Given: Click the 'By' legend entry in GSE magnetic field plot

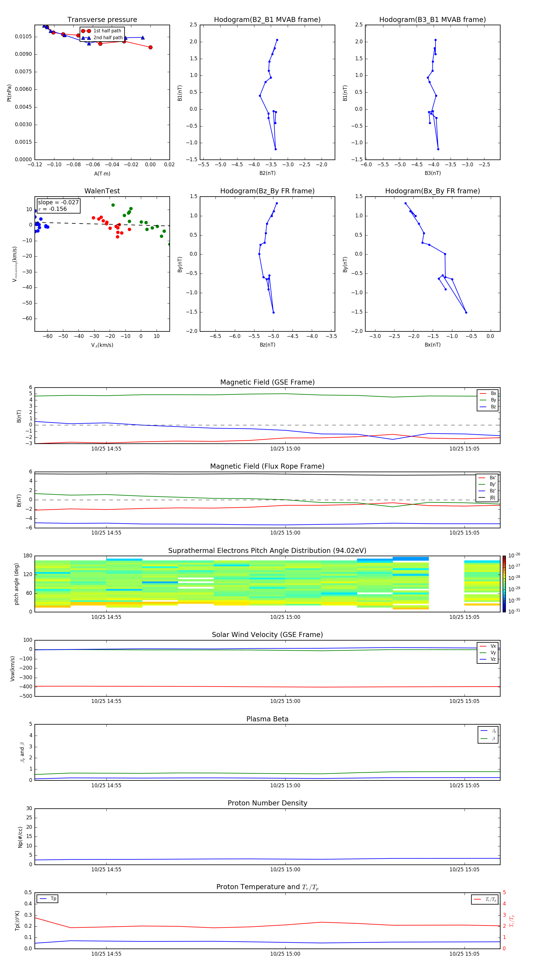Looking at the screenshot, I should click(488, 400).
